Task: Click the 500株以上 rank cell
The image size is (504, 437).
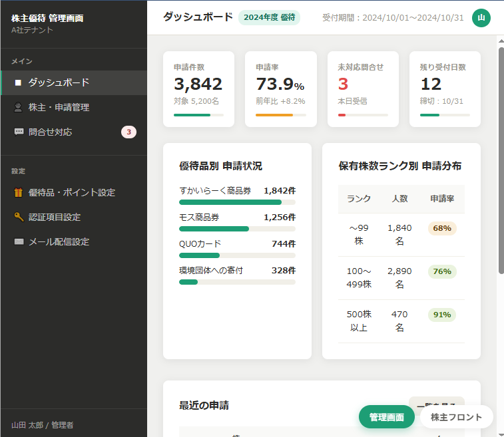Action: [x=359, y=321]
